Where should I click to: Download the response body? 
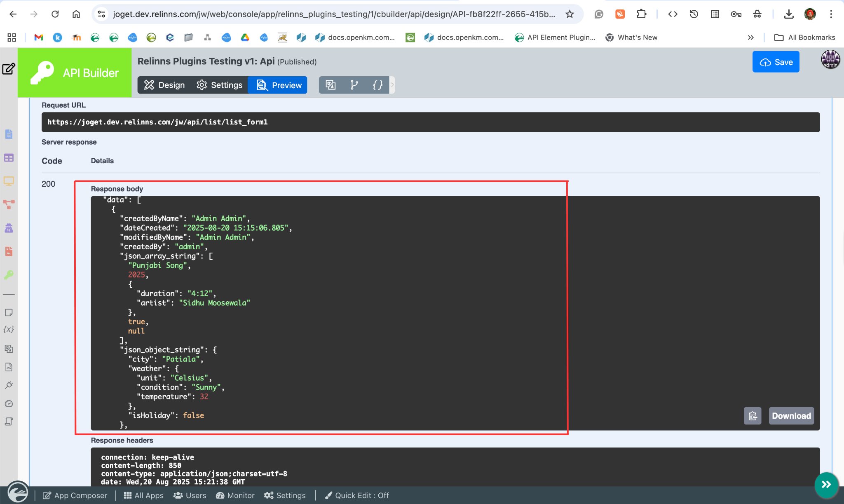[x=791, y=416]
